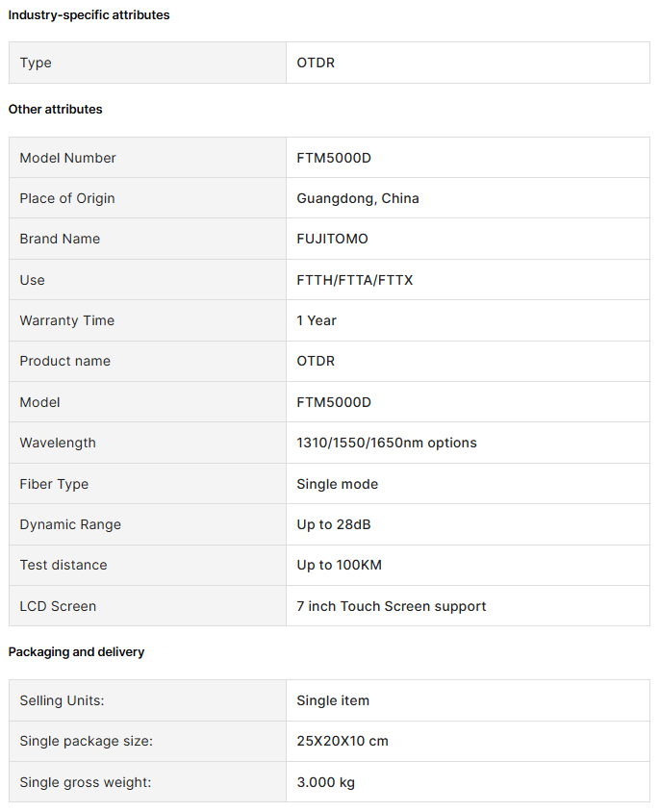Click the Industry-specific attributes heading
The image size is (660, 812).
coord(89,15)
